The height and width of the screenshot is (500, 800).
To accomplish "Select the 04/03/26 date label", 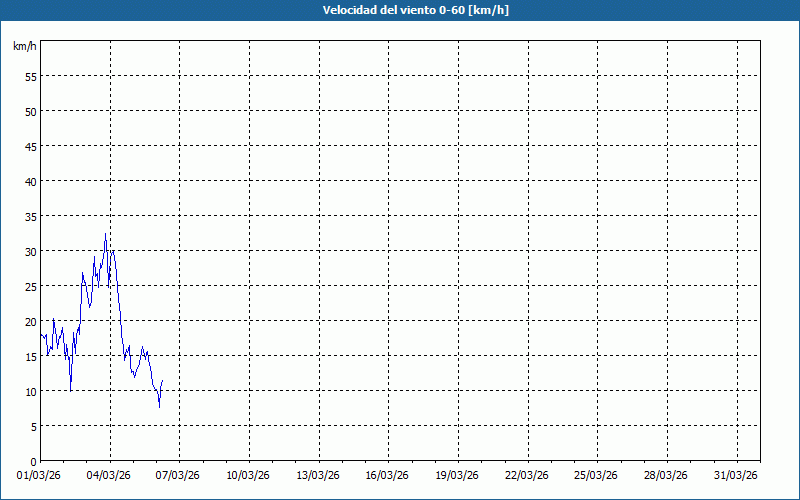I will tap(110, 474).
